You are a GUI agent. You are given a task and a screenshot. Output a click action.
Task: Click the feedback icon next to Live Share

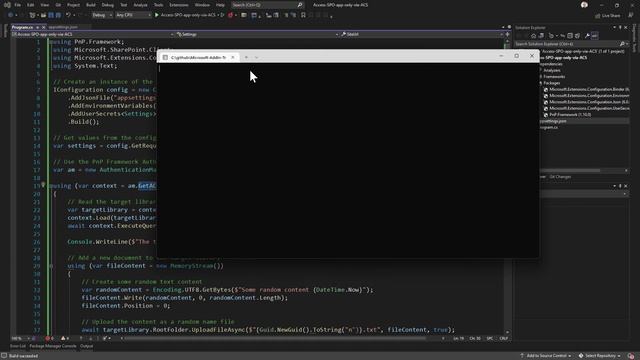click(631, 15)
